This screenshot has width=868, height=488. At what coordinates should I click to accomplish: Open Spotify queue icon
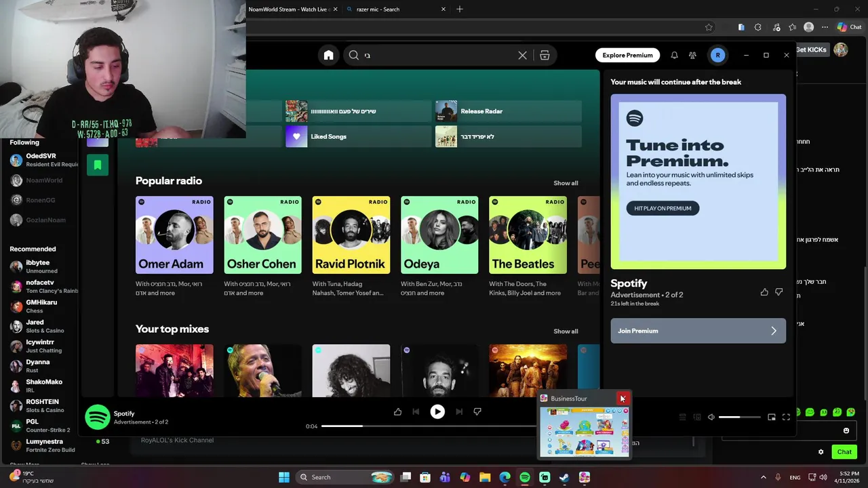(x=682, y=418)
